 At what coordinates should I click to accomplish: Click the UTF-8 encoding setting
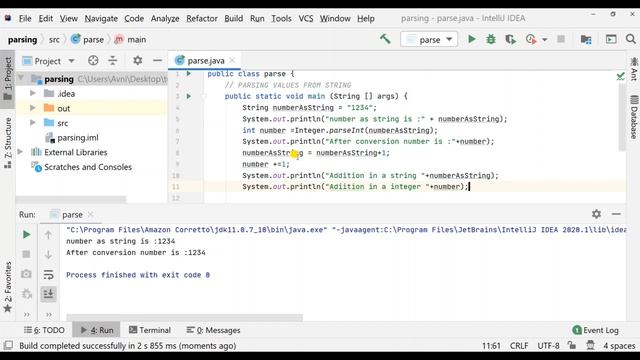pos(548,346)
